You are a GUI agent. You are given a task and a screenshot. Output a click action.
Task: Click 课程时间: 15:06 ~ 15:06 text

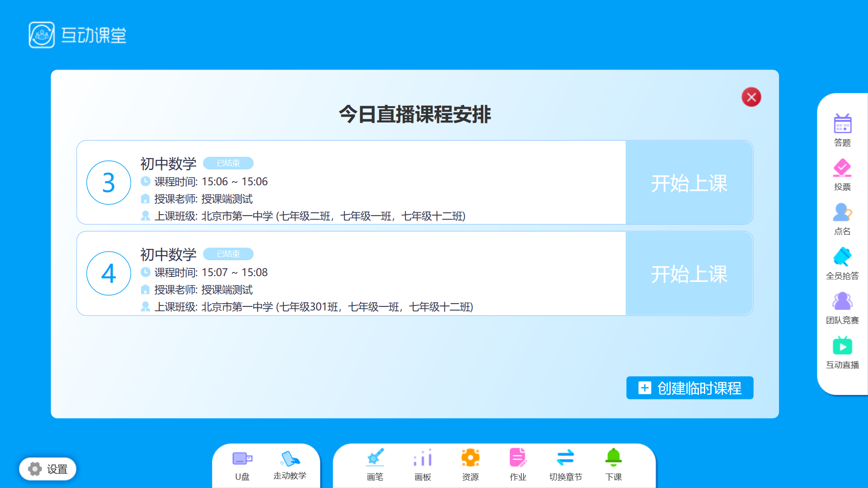[x=211, y=182]
